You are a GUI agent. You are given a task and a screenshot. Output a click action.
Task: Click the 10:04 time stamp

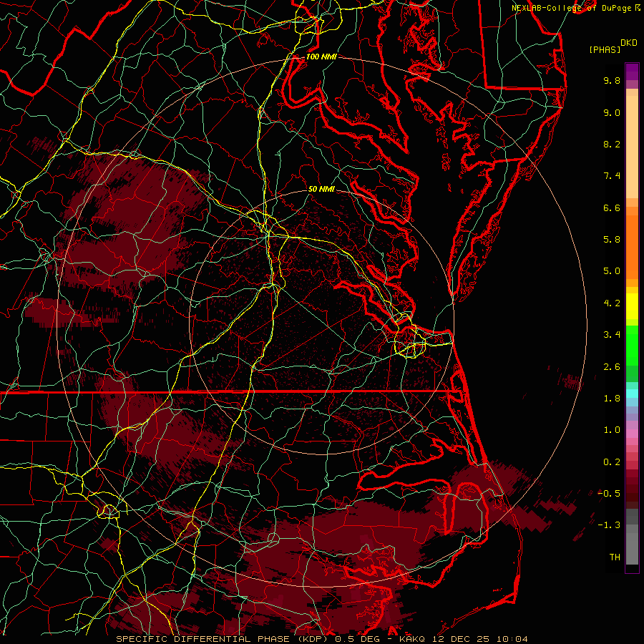click(512, 639)
